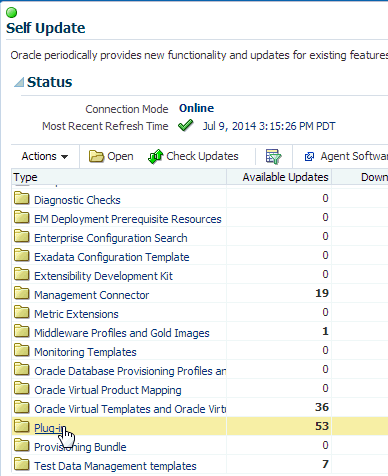Click the table filter icon
Image resolution: width=388 pixels, height=476 pixels.
[x=273, y=156]
